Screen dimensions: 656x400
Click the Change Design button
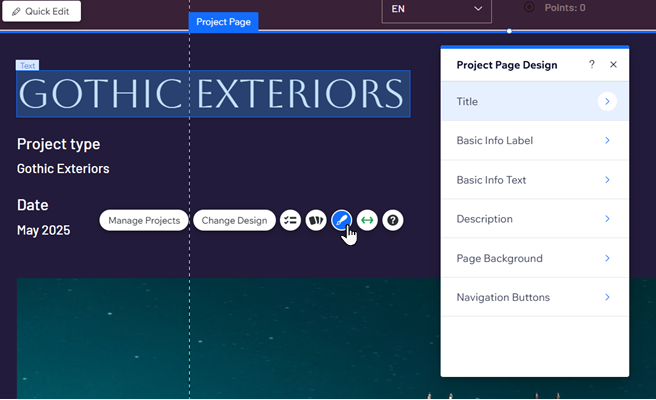(x=234, y=220)
